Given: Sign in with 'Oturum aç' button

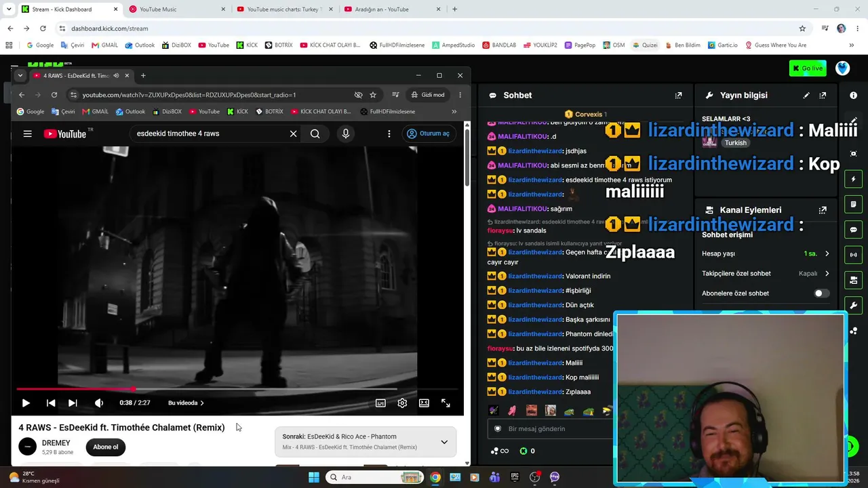Looking at the screenshot, I should 428,134.
